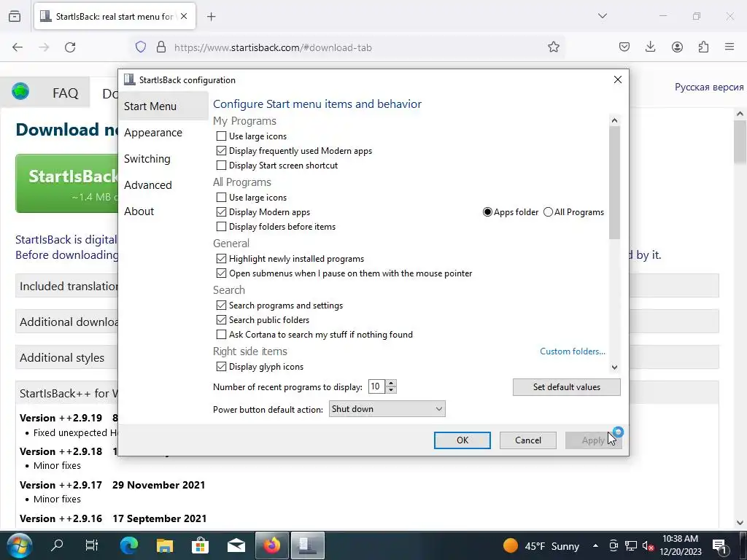747x560 pixels.
Task: Select the All Programs radio button
Action: click(x=549, y=212)
